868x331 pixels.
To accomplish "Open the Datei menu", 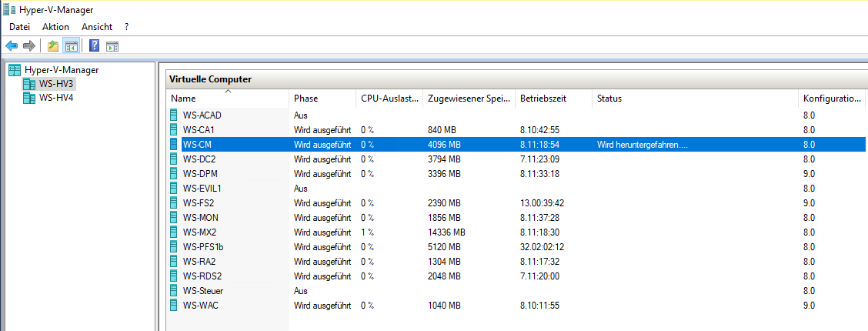I will pyautogui.click(x=20, y=27).
